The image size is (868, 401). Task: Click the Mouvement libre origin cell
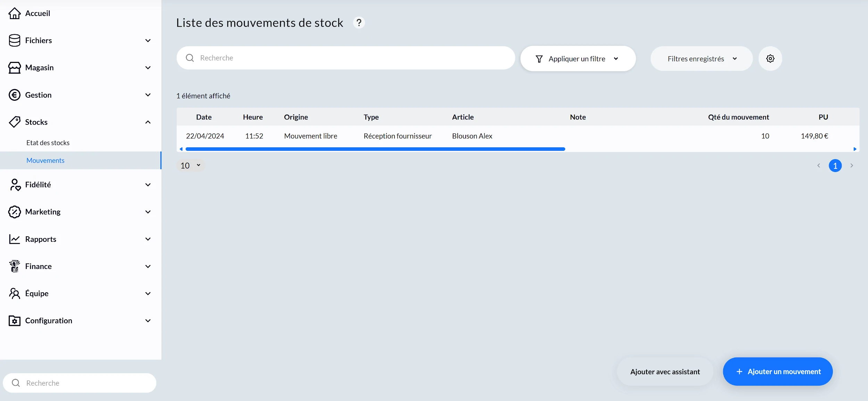310,136
